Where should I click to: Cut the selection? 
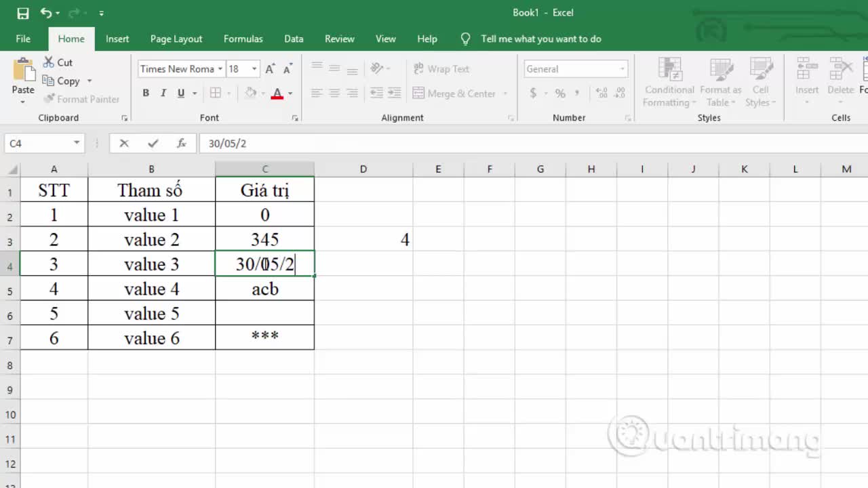coord(58,62)
